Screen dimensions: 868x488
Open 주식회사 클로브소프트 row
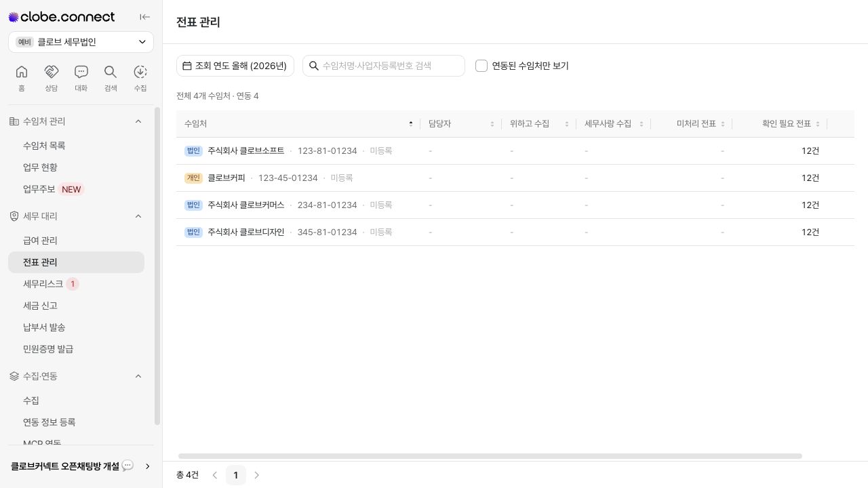[515, 150]
